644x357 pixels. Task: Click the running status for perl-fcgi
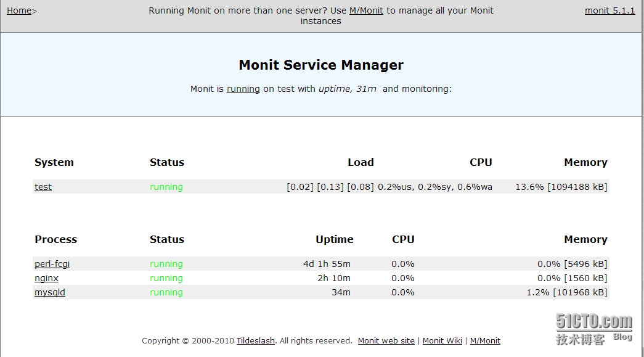tap(166, 264)
